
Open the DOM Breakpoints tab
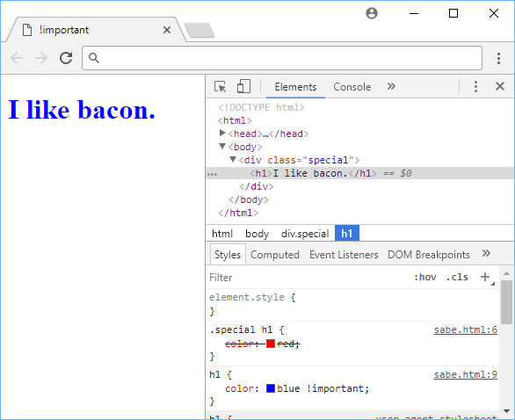coord(428,255)
